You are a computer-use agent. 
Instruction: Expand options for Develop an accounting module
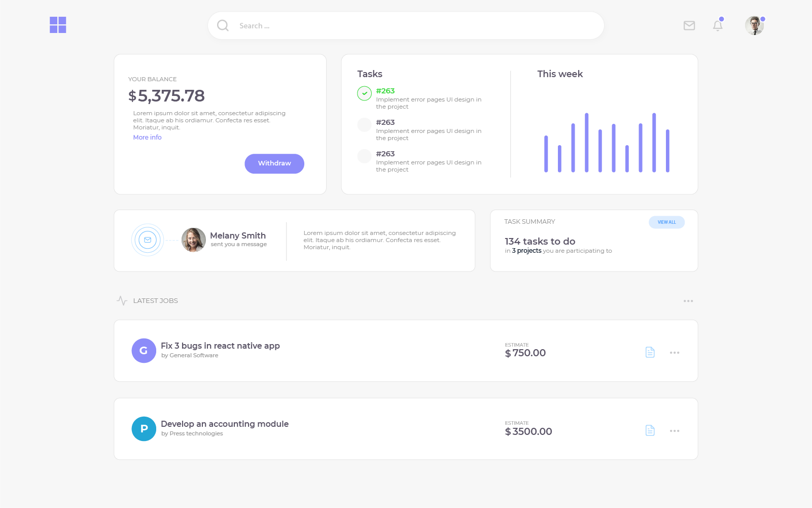tap(674, 431)
